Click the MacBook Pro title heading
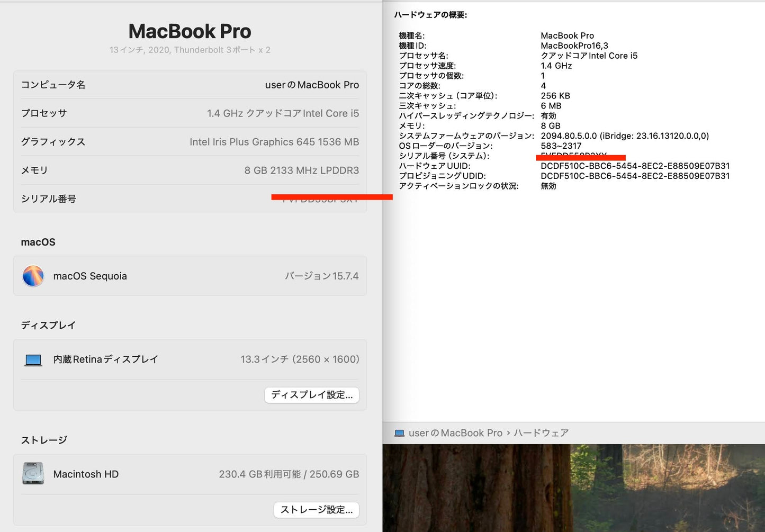Viewport: 765px width, 532px height. 190,31
